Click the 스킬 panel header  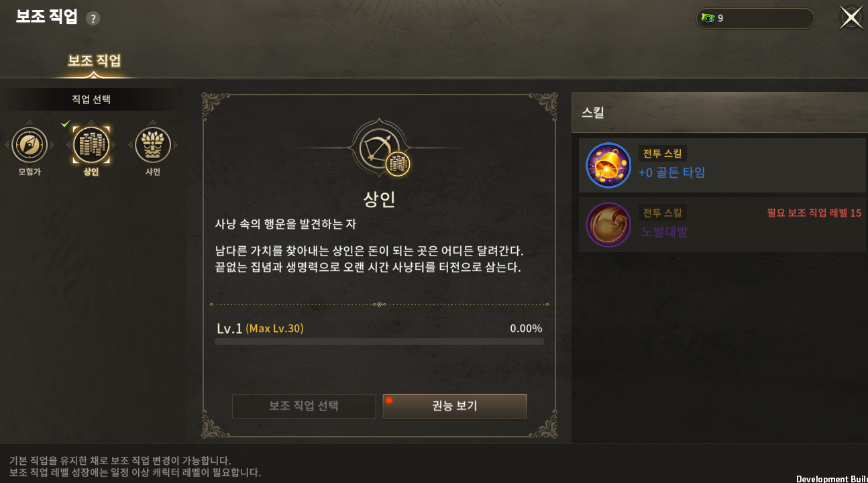pyautogui.click(x=720, y=113)
